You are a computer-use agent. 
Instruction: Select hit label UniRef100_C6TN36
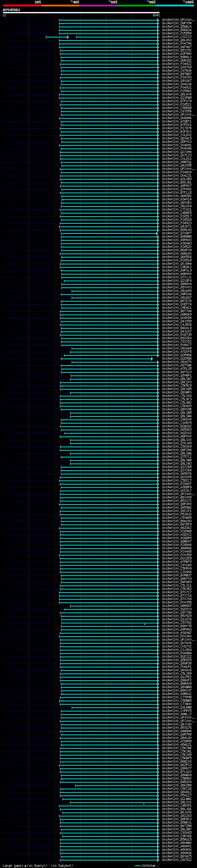[x=176, y=71]
